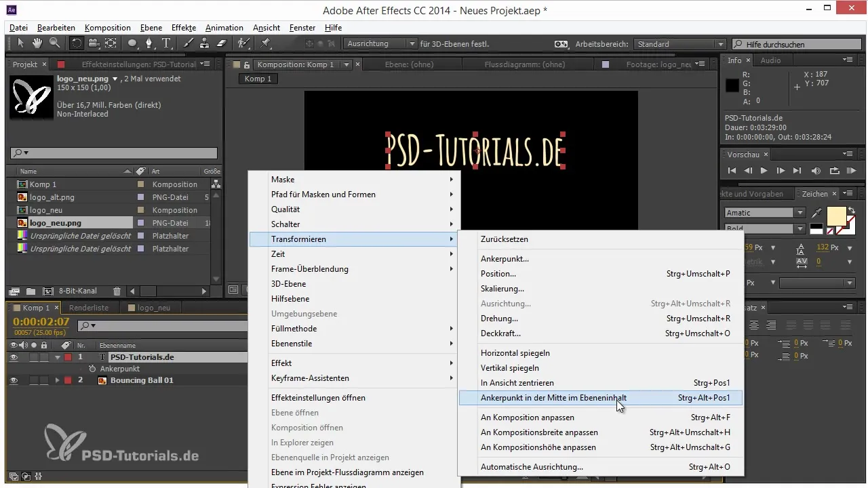
Task: Select the Pen tool
Action: click(x=151, y=43)
